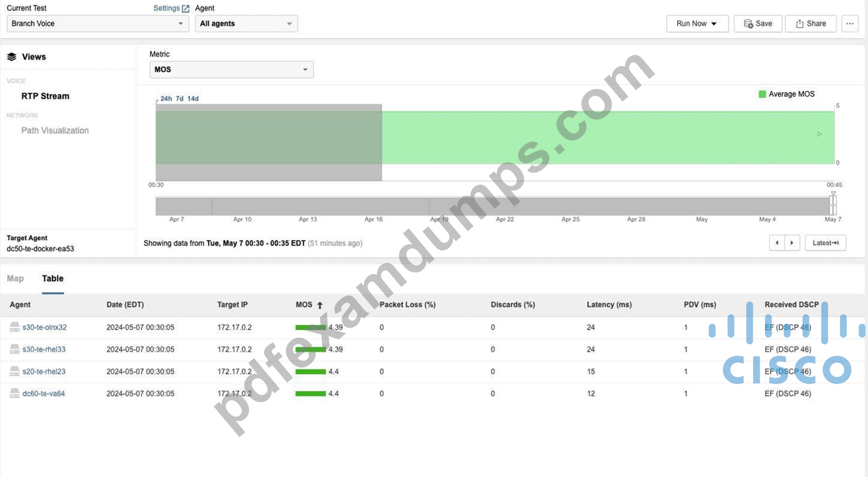Select Path Visualization view
The width and height of the screenshot is (868, 477).
coord(55,130)
